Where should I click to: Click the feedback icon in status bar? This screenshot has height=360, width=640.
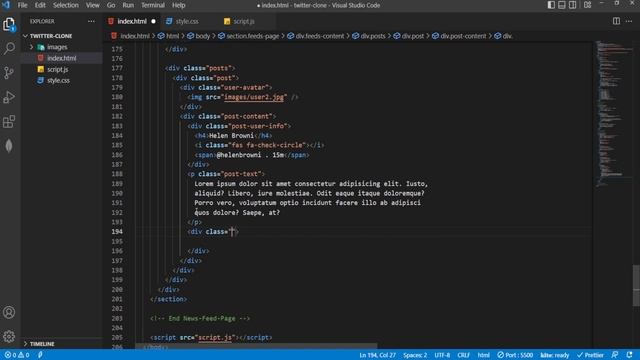click(x=615, y=355)
